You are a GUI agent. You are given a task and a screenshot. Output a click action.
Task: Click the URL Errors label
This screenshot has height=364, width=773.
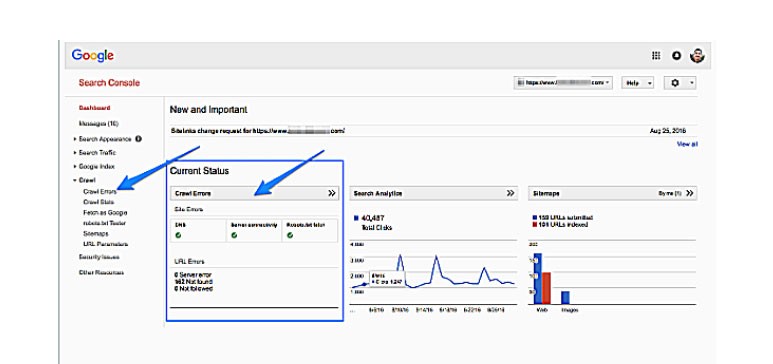[x=189, y=261]
